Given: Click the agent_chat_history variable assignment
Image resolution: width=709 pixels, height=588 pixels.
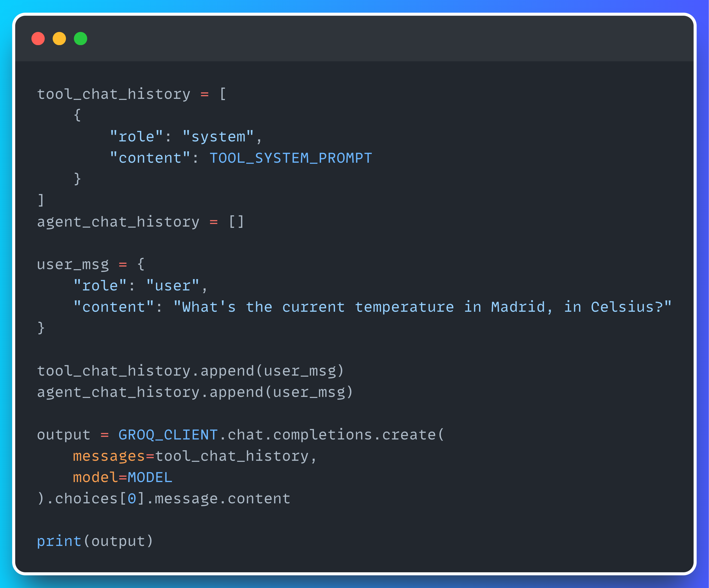Looking at the screenshot, I should point(118,222).
